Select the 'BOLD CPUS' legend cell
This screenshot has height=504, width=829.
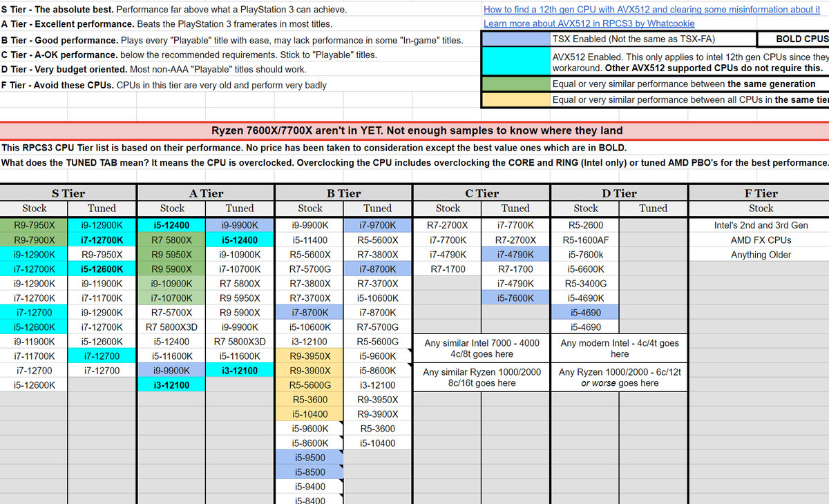793,39
